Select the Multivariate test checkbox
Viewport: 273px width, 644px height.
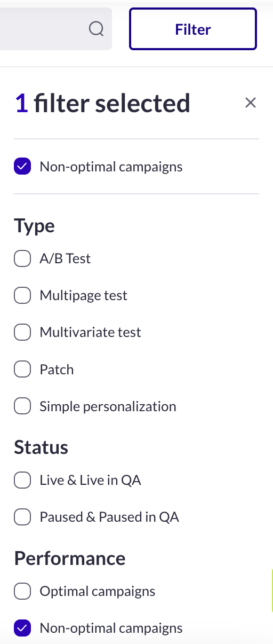tap(22, 332)
